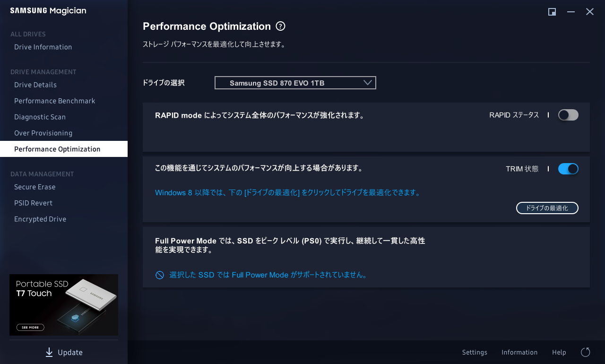Click the prohibited icon beside Full Power Mode message
Screen dimensions: 605x364
coord(160,275)
